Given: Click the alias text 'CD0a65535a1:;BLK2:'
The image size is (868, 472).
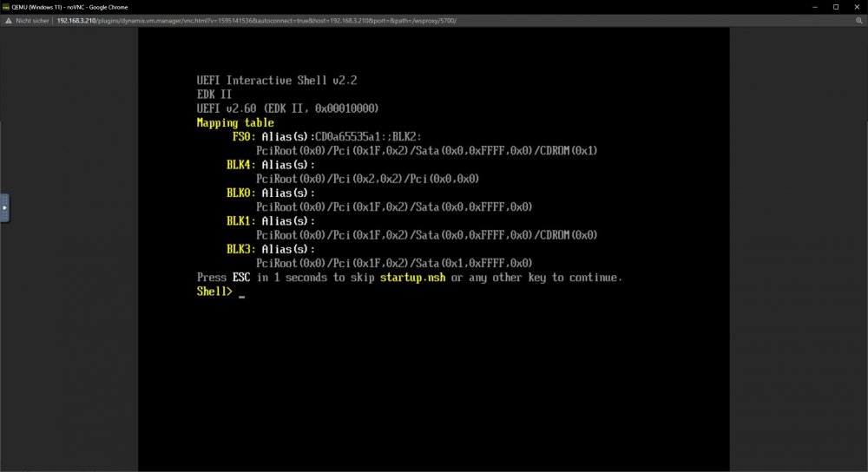Looking at the screenshot, I should coord(368,137).
